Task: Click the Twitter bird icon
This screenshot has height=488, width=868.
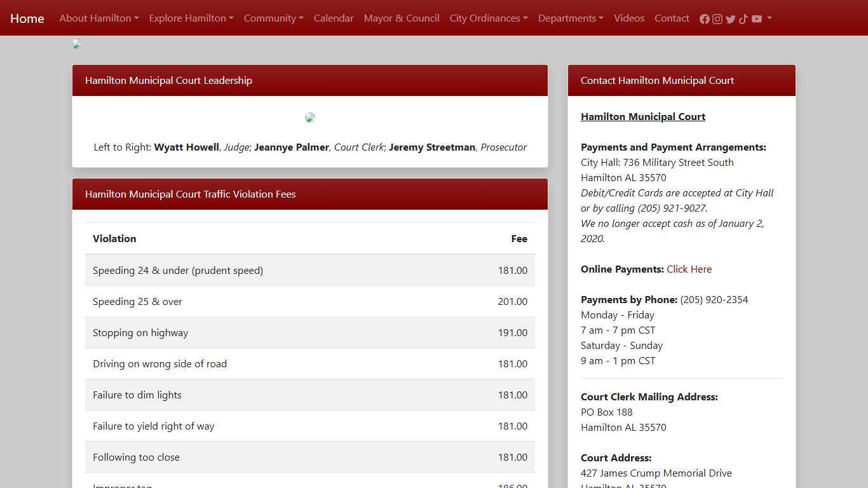Action: 730,19
